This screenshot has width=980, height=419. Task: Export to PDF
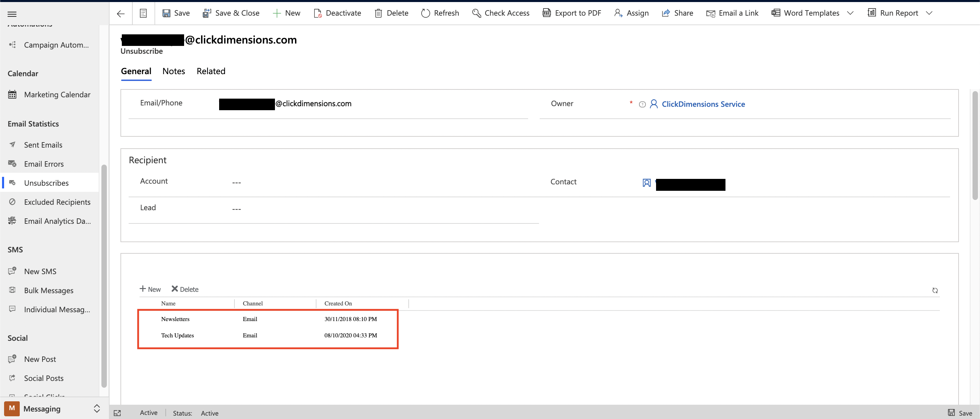pos(572,13)
